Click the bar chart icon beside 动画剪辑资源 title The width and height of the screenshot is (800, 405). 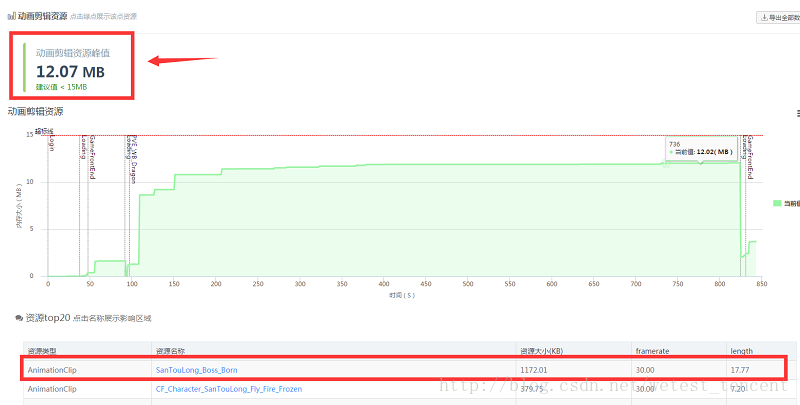tap(11, 16)
